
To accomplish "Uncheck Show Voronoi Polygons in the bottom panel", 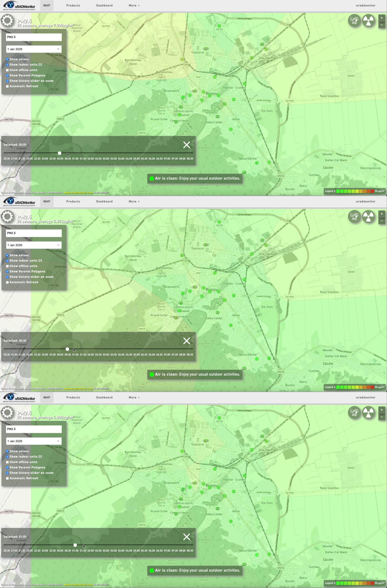I will [7, 467].
